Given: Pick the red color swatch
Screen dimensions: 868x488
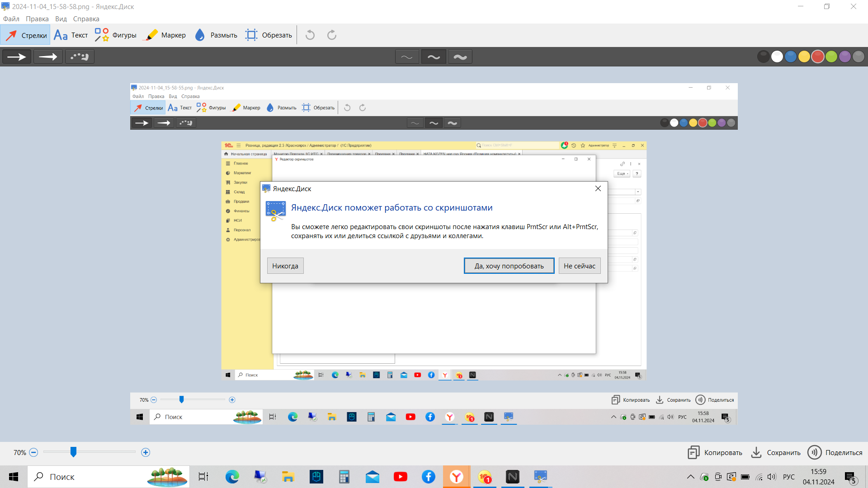Looking at the screenshot, I should tap(818, 56).
